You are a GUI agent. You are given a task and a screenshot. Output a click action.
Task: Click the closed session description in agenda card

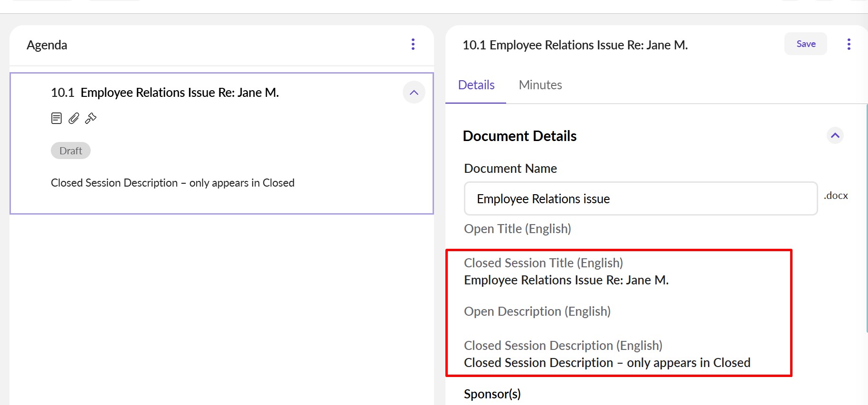coord(172,183)
